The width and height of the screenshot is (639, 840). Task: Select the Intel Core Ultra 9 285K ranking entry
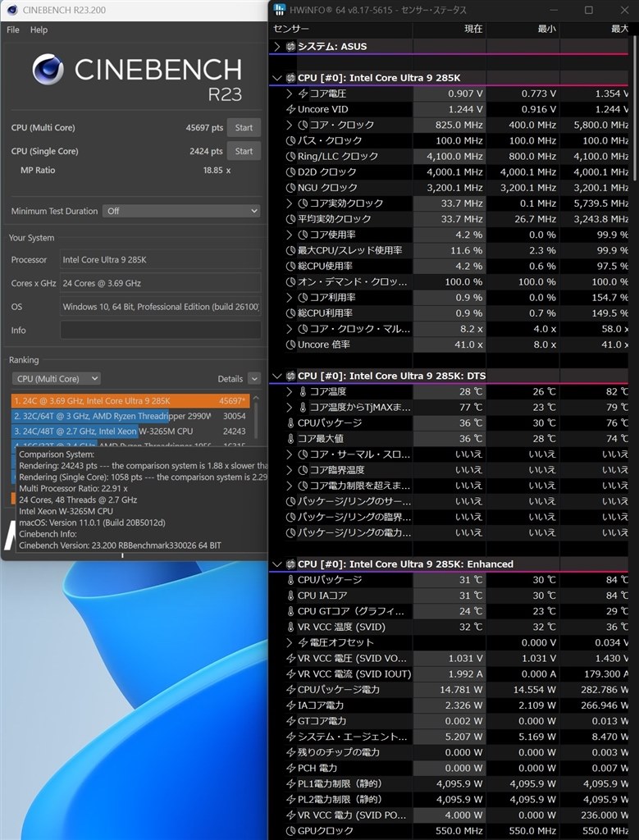(130, 400)
